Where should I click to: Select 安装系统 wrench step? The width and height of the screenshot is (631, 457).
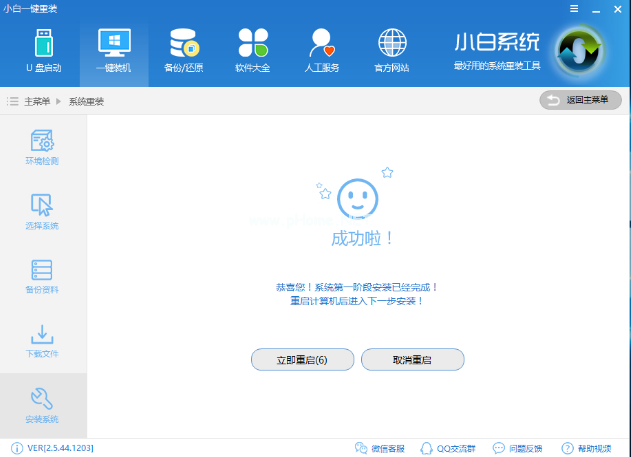[42, 406]
